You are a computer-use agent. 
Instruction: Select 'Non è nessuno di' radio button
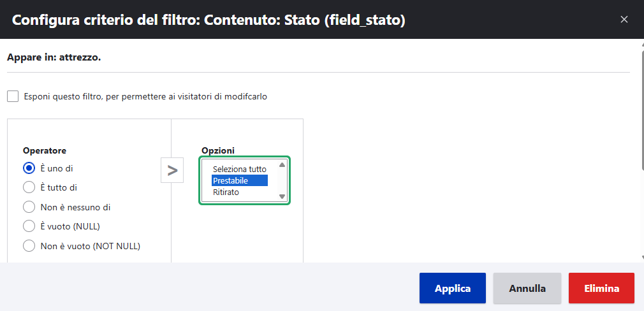tap(29, 206)
